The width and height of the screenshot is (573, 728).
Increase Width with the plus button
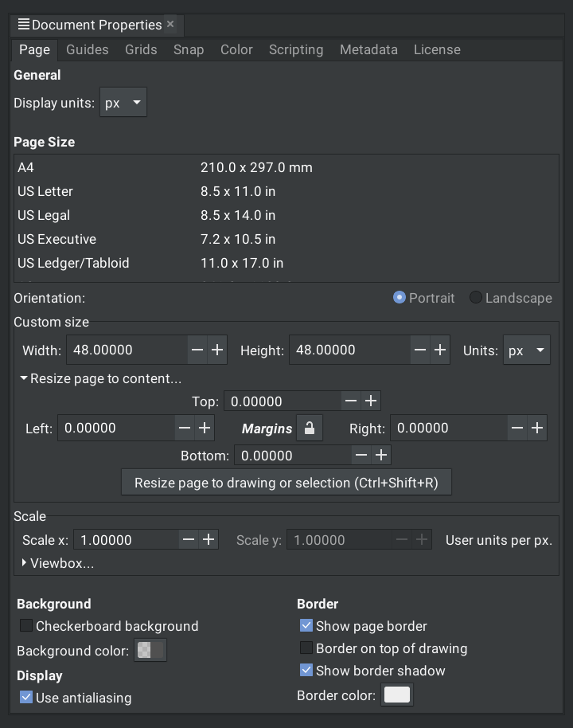(216, 350)
